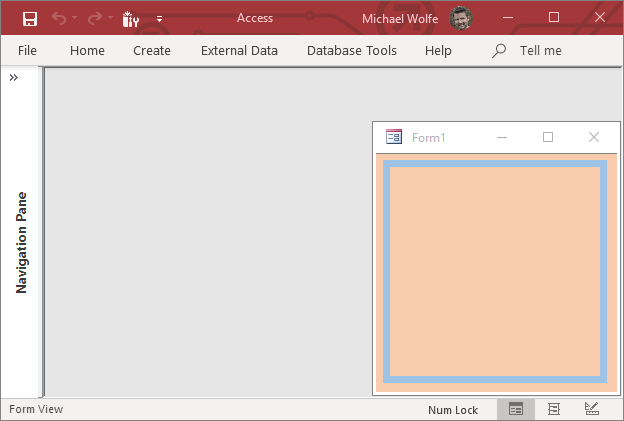Viewport: 624px width, 421px height.
Task: Open the Redo history dropdown arrow
Action: [110, 18]
